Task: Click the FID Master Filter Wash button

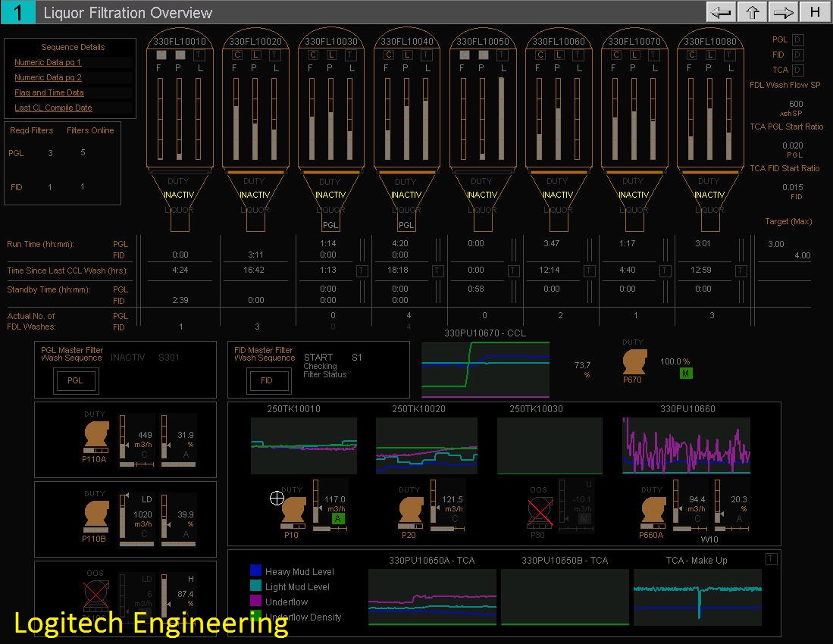Action: pos(268,380)
